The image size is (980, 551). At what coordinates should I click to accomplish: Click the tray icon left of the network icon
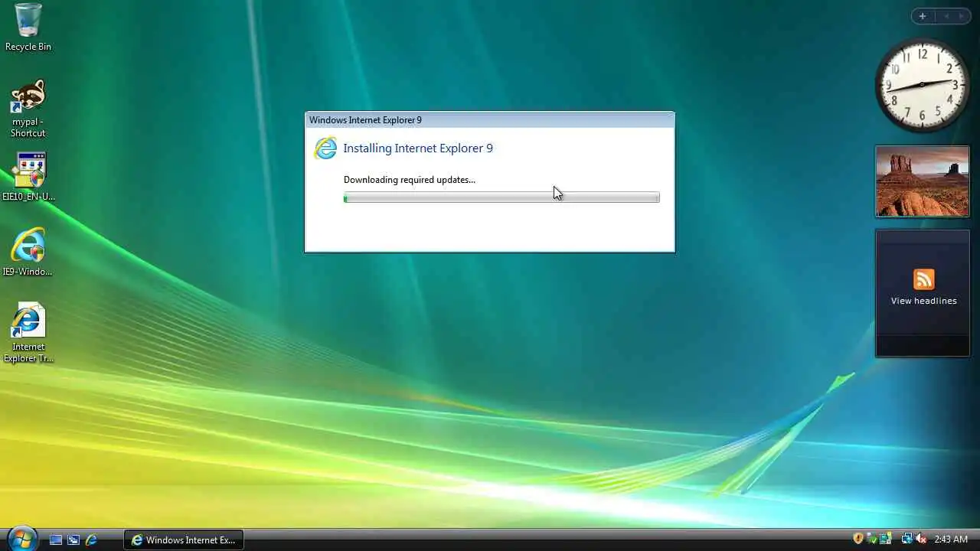coord(885,539)
